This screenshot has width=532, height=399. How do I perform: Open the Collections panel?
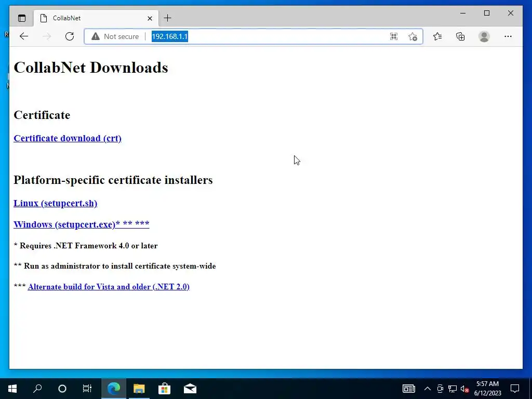tap(460, 36)
